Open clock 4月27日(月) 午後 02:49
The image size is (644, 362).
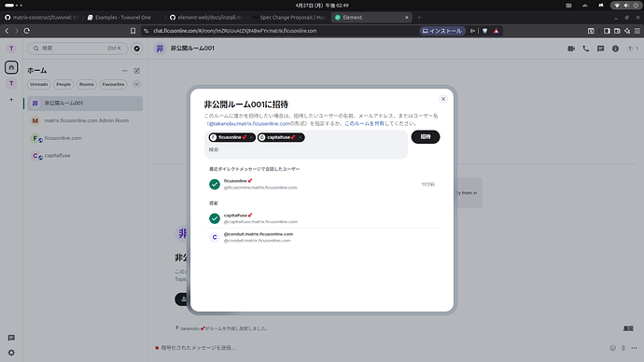322,6
